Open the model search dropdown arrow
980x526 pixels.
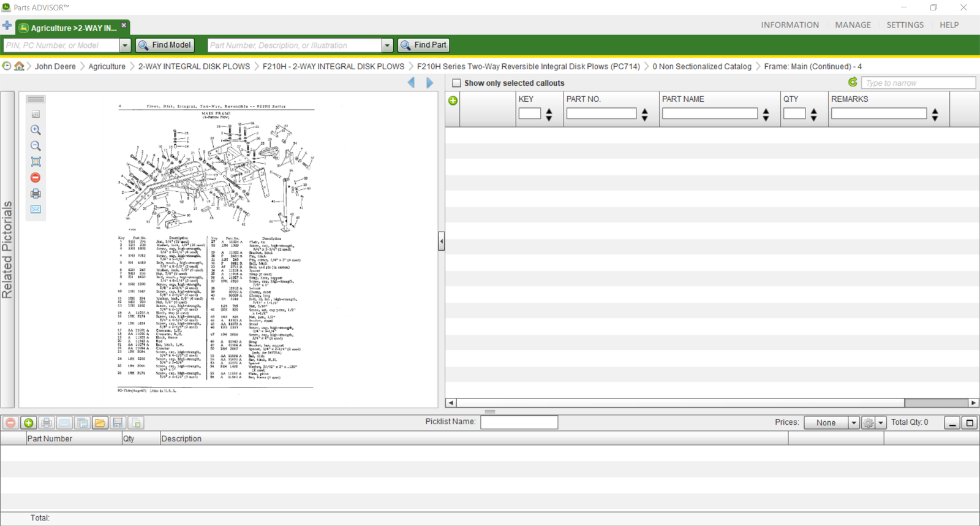pos(125,45)
